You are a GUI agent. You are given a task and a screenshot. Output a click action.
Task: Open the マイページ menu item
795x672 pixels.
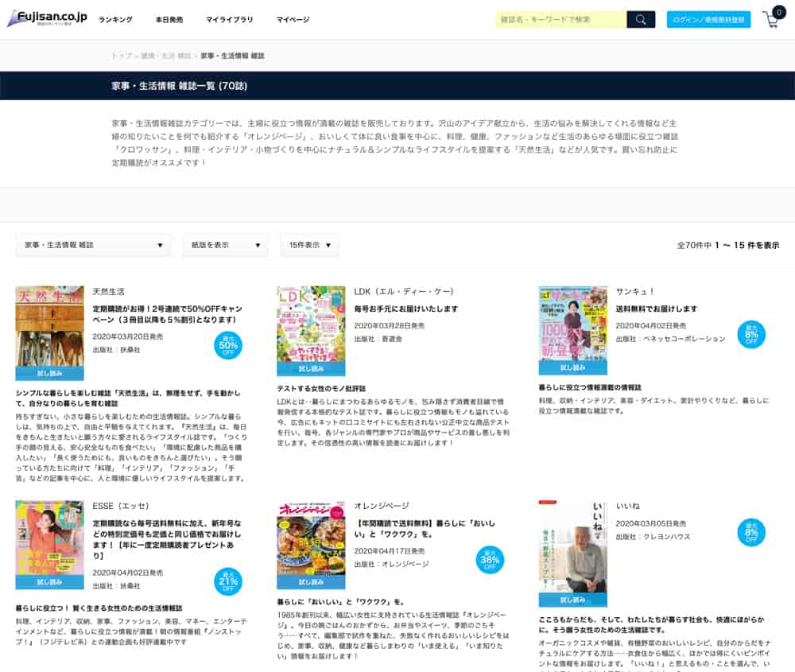point(293,19)
